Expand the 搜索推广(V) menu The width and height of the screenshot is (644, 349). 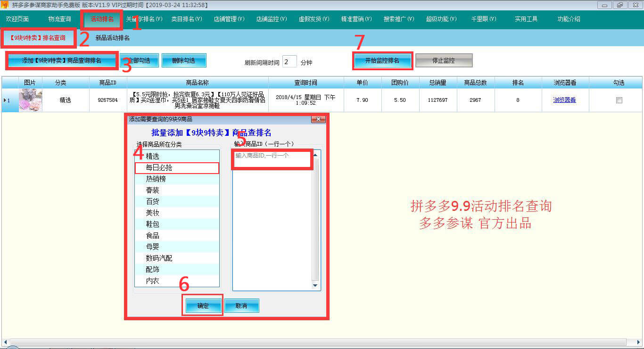(x=399, y=19)
